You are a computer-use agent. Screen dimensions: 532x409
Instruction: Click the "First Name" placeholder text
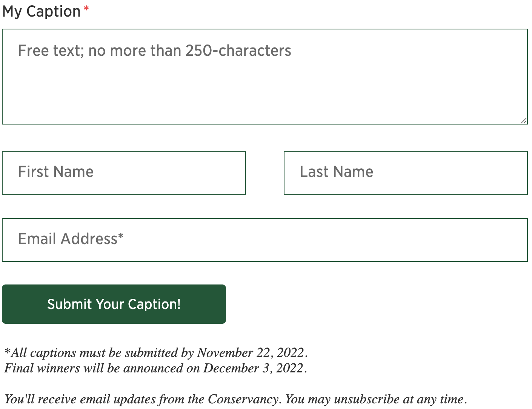[56, 172]
